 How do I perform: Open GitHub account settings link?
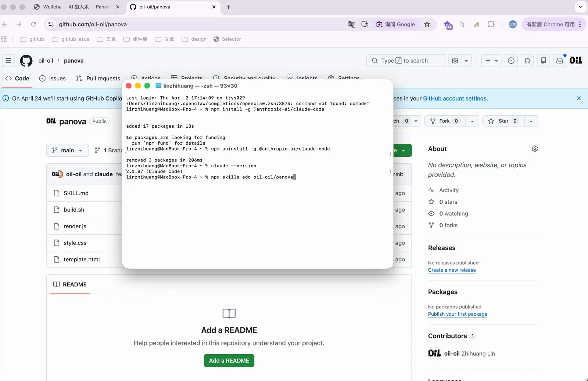[455, 98]
